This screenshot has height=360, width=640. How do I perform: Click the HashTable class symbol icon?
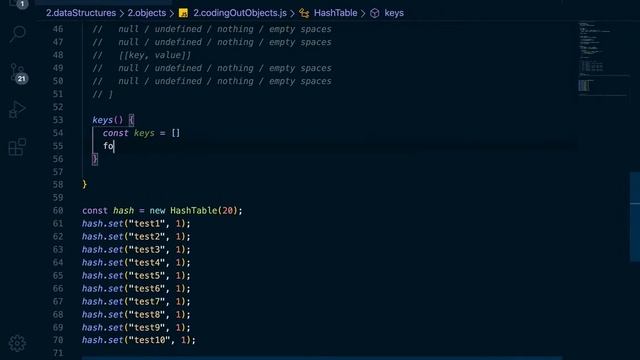coord(304,13)
